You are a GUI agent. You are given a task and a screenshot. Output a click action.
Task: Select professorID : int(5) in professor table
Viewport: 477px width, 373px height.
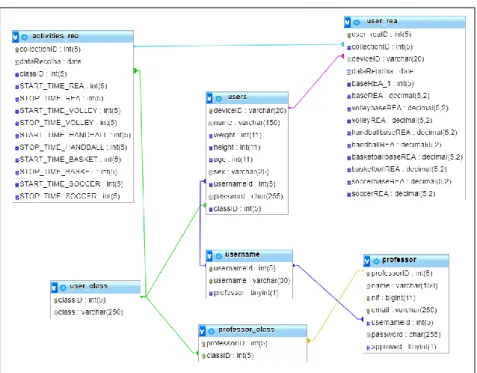399,273
